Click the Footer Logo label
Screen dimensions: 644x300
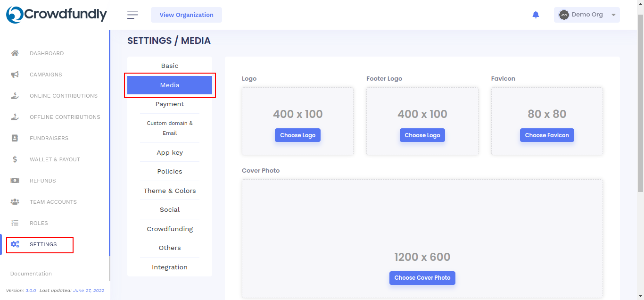tap(384, 79)
